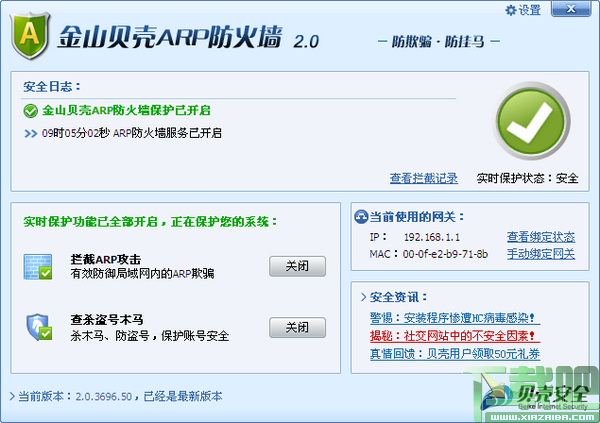This screenshot has width=600, height=423.
Task: Click the small green check beside protection enabled
Action: click(31, 111)
